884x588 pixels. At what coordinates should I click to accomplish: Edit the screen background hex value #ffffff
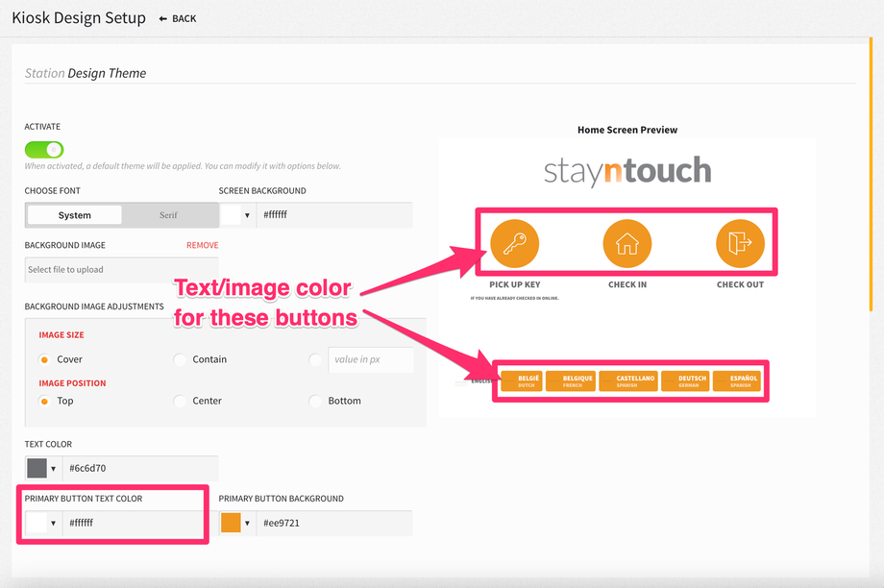tap(334, 215)
